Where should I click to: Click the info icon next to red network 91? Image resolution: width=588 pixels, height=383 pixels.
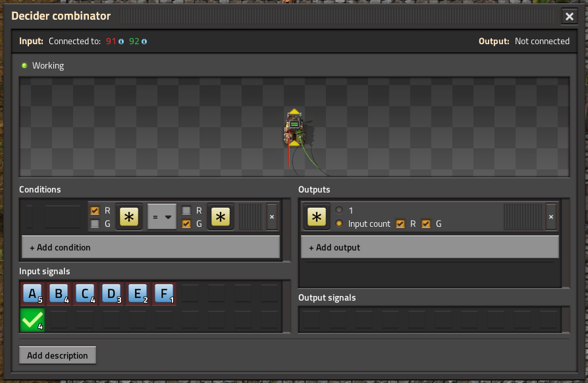121,42
